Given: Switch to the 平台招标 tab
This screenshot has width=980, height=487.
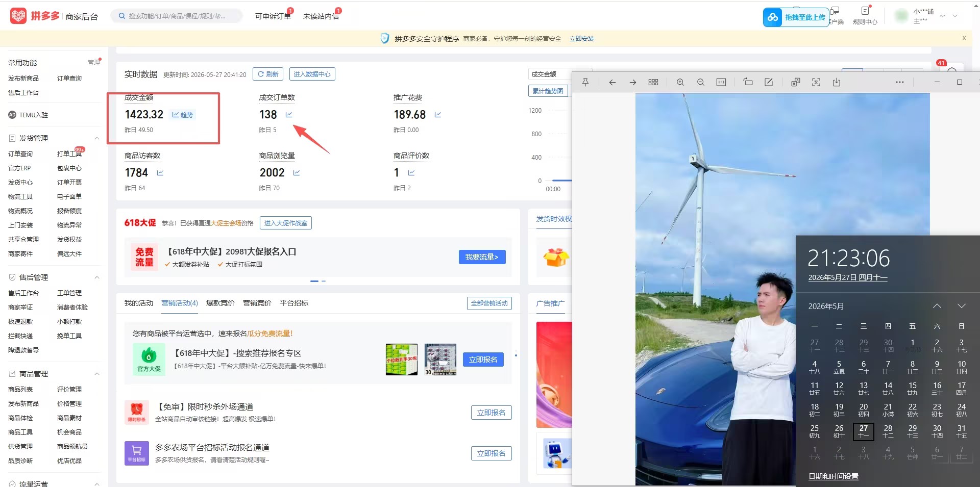Looking at the screenshot, I should (294, 303).
